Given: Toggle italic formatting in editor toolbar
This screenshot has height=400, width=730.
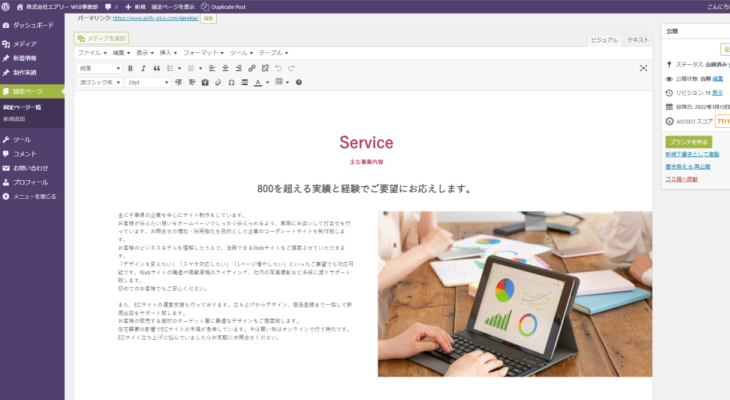Looking at the screenshot, I should [x=143, y=68].
